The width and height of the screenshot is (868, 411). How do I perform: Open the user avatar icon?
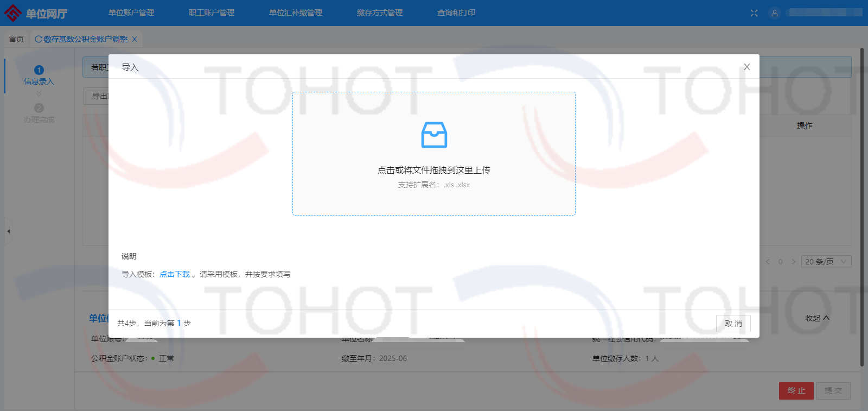coord(775,13)
